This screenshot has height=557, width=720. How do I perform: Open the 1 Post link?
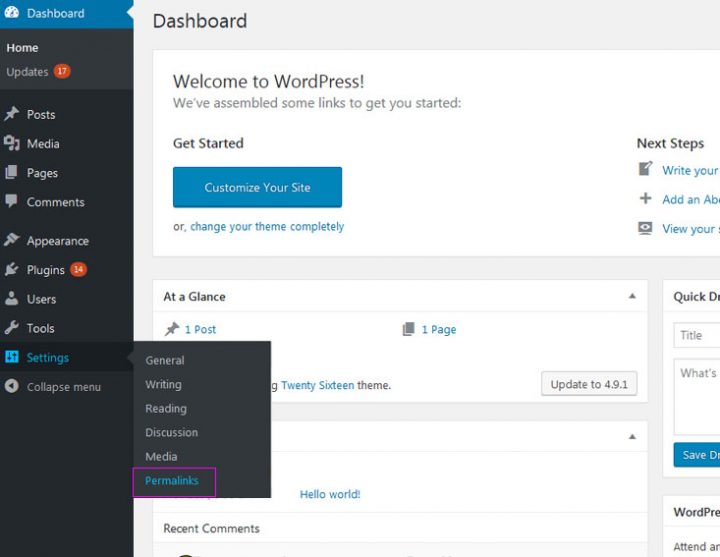tap(200, 330)
